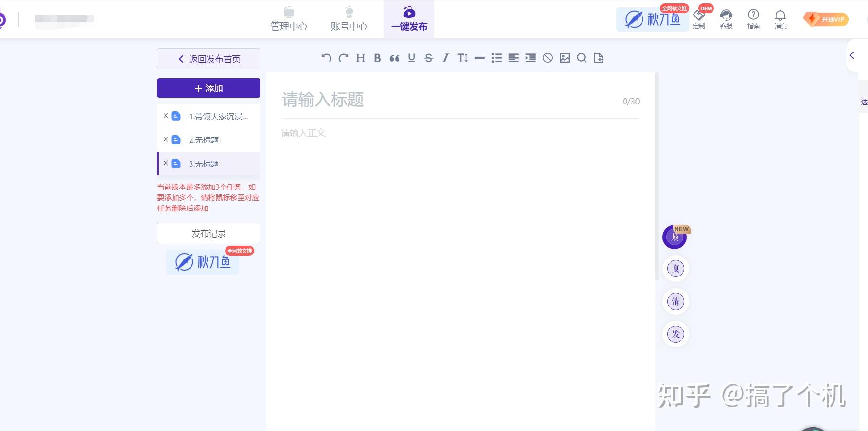Open 发布记录 publish history
868x431 pixels.
point(208,233)
